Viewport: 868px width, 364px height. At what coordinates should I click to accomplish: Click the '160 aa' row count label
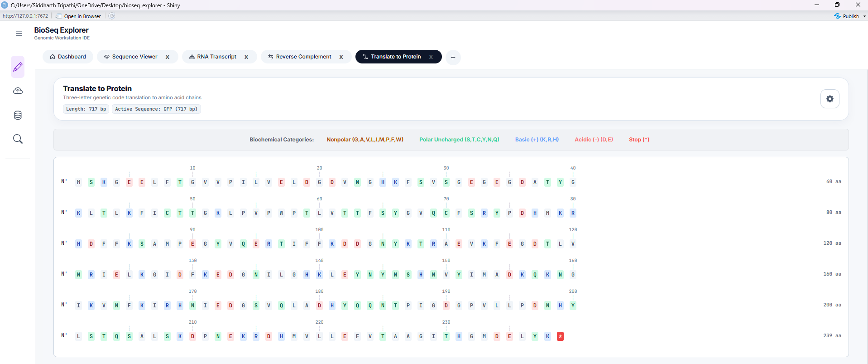click(832, 274)
